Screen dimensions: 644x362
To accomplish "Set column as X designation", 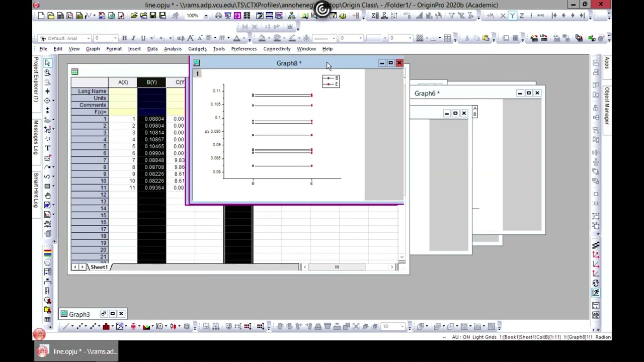I will coord(503,16).
